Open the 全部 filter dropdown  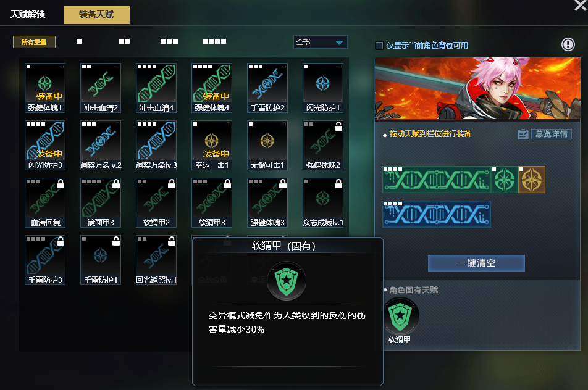pyautogui.click(x=320, y=42)
